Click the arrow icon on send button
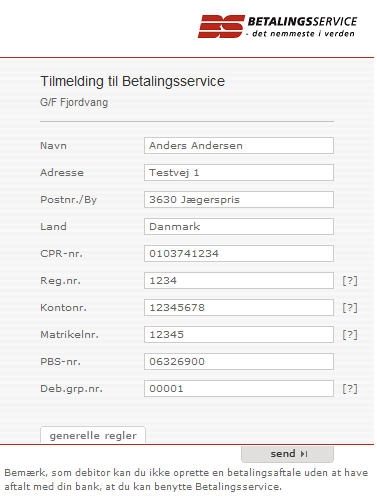Screen dimensions: 377x502 304,454
